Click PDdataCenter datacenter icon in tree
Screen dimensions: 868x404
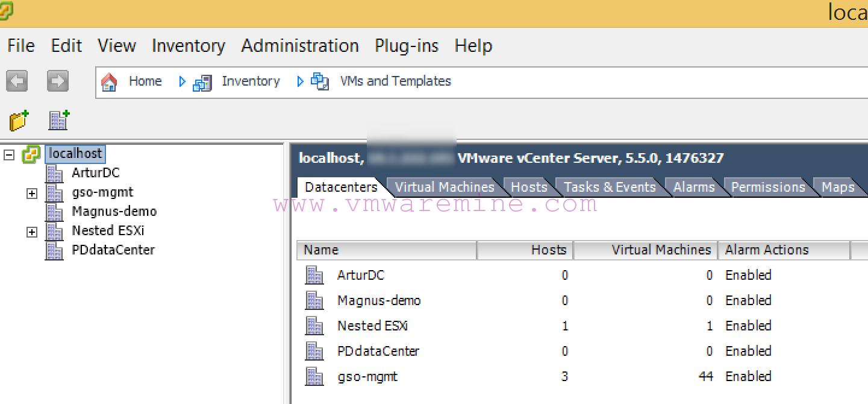[x=55, y=251]
